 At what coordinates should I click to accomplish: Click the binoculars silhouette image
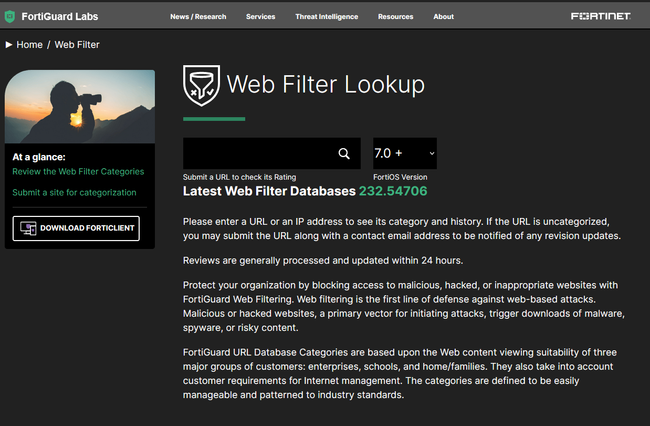80,106
